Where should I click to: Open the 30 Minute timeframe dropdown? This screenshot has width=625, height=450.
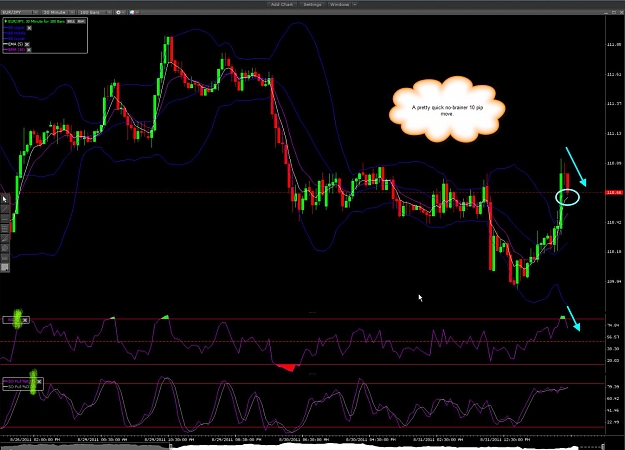[58, 12]
